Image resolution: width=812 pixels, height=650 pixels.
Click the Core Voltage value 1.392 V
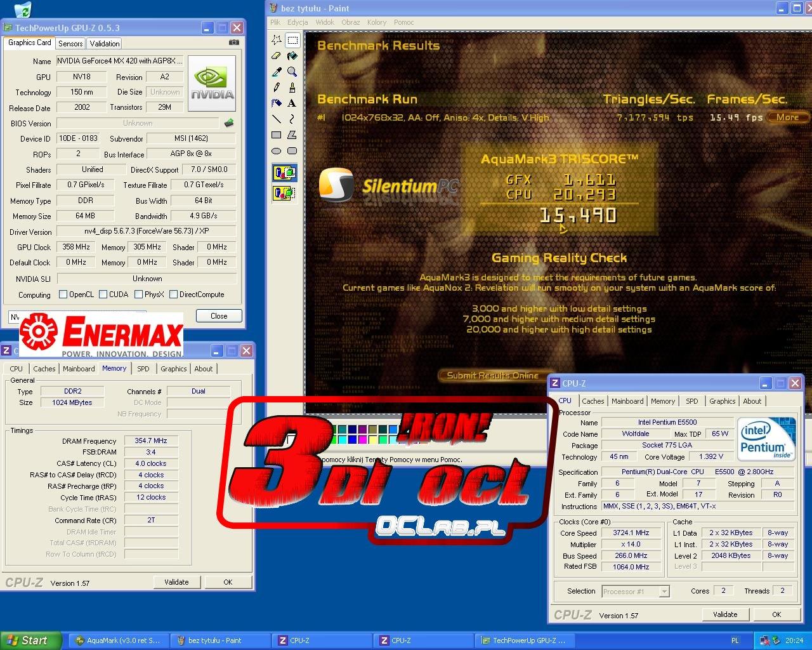pyautogui.click(x=711, y=456)
